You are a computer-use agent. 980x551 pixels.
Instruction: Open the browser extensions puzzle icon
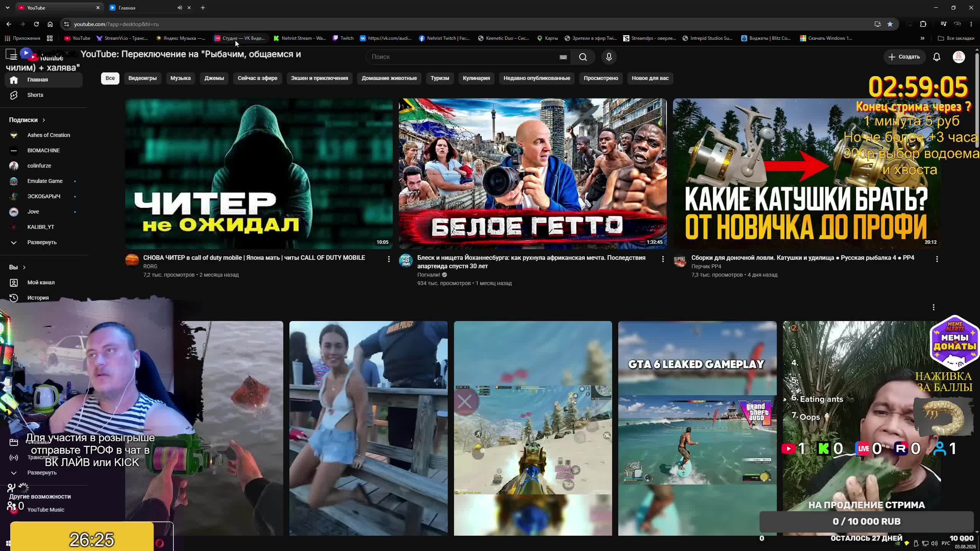[x=923, y=24]
